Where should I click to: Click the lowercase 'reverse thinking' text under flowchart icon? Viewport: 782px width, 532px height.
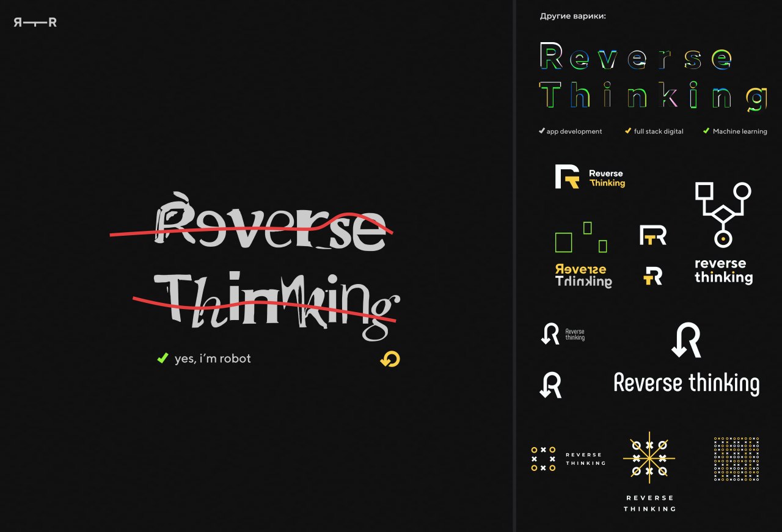(x=723, y=271)
